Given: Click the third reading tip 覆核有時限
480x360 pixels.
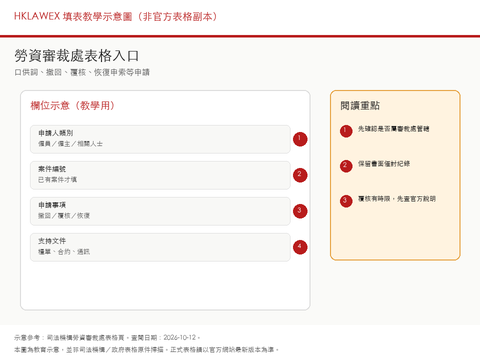Looking at the screenshot, I should point(397,199).
